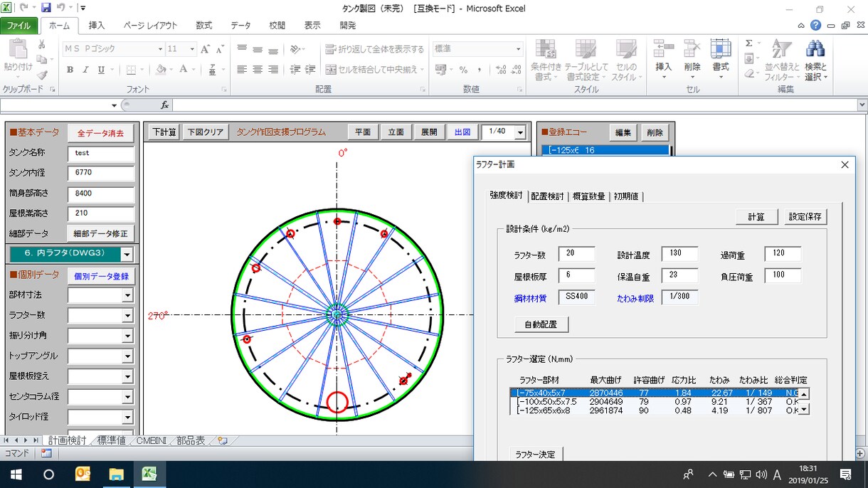Decrease font size with the small A icon
Image resolution: width=868 pixels, height=488 pixels.
221,49
